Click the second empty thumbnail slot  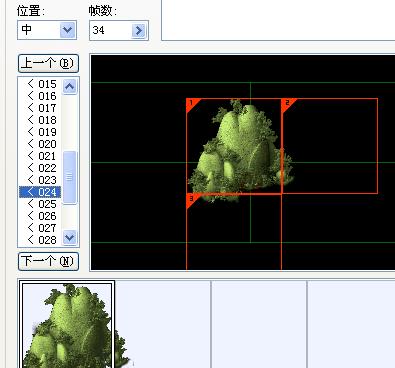(259, 324)
